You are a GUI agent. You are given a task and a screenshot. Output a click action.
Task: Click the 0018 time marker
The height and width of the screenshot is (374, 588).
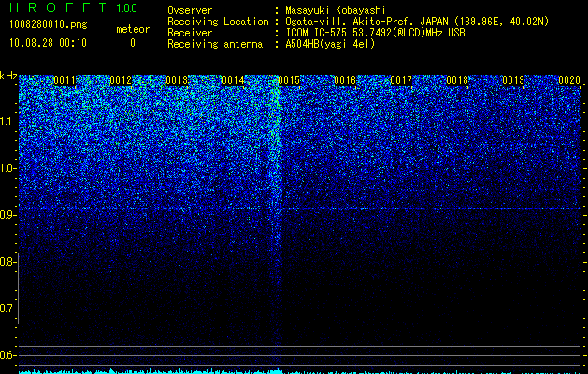pos(457,80)
